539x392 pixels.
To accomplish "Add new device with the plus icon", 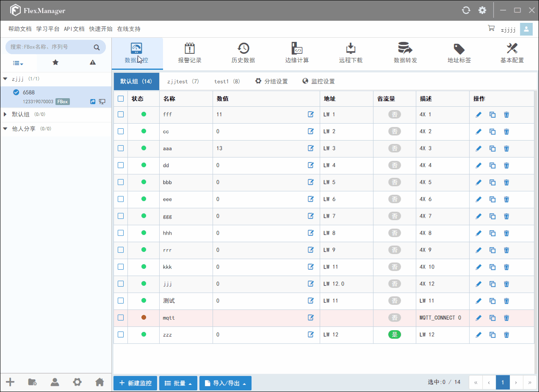I will [x=10, y=382].
